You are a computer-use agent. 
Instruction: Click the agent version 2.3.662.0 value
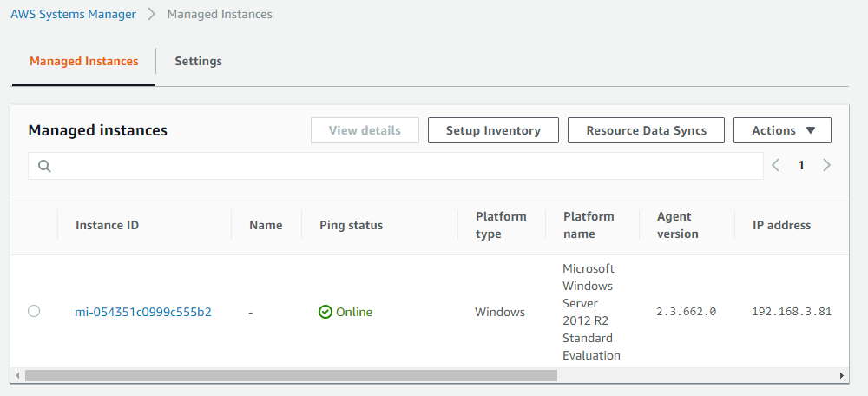(x=687, y=312)
